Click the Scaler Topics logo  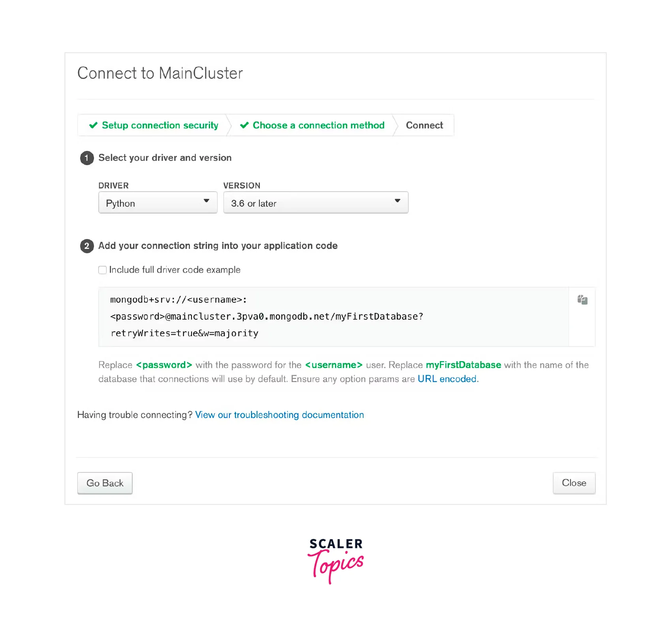pos(336,560)
